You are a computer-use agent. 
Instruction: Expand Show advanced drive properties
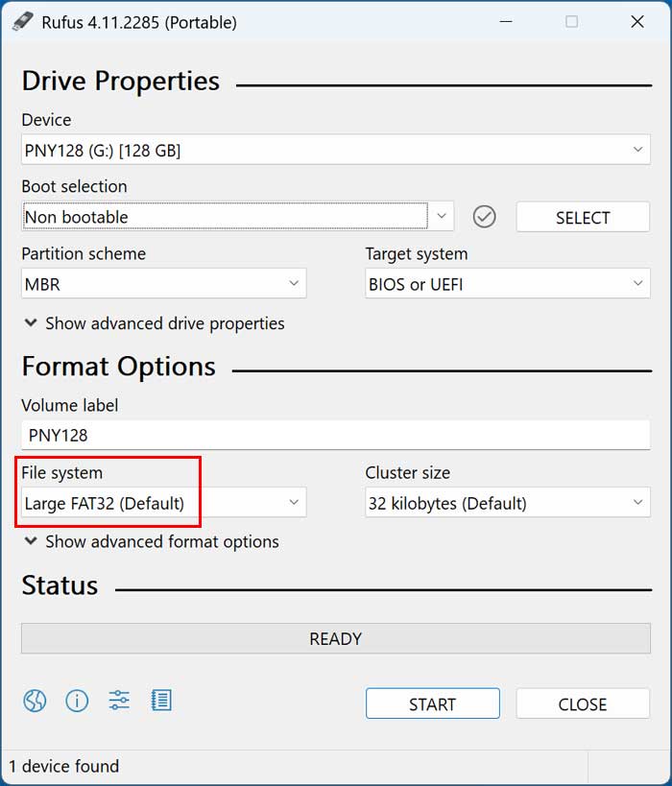(154, 323)
